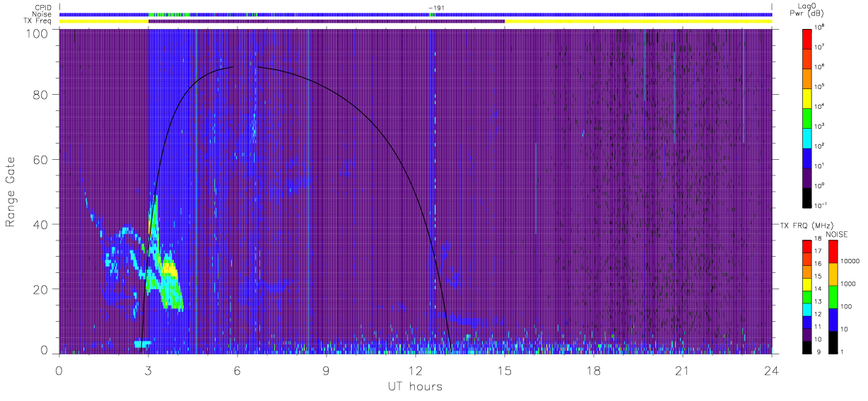The image size is (868, 401).
Task: Click the red segment of Lag0 Pwr colorbar
Action: 807,37
